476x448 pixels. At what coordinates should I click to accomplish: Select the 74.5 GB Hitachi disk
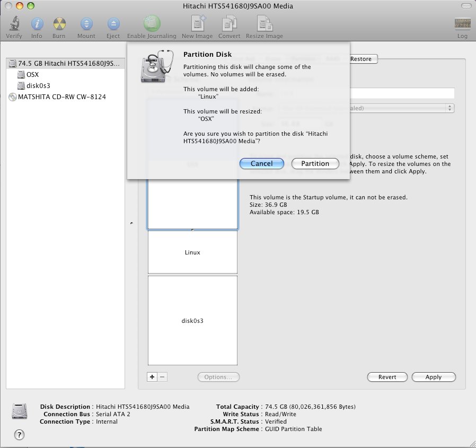pos(65,64)
